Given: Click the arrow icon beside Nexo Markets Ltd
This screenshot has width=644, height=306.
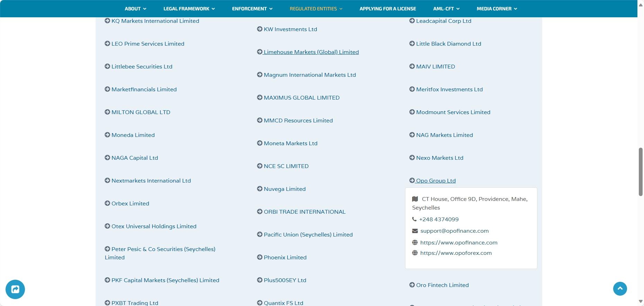Looking at the screenshot, I should tap(412, 158).
